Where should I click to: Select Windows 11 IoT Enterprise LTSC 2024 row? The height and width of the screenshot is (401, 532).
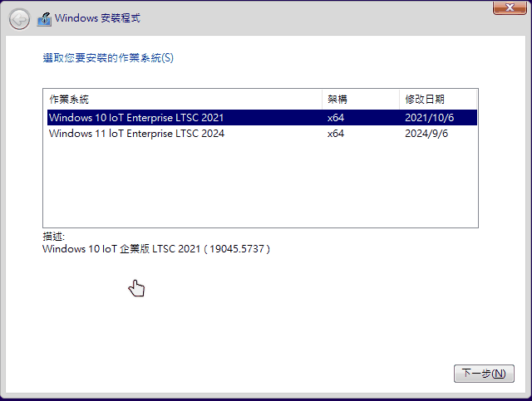[x=262, y=133]
